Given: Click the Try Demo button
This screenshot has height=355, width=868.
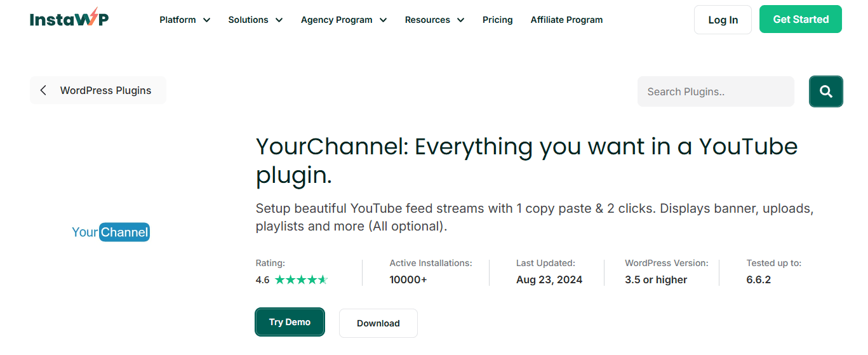Looking at the screenshot, I should pyautogui.click(x=290, y=322).
